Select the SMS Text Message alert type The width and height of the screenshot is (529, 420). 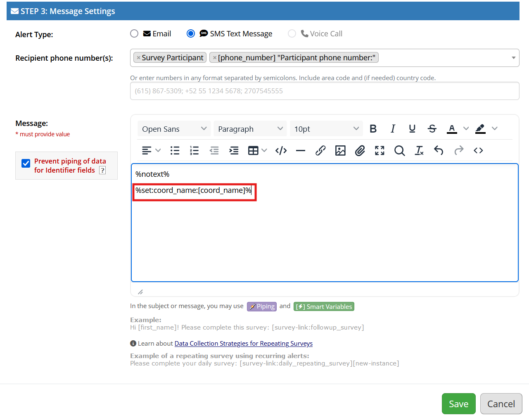coord(191,33)
